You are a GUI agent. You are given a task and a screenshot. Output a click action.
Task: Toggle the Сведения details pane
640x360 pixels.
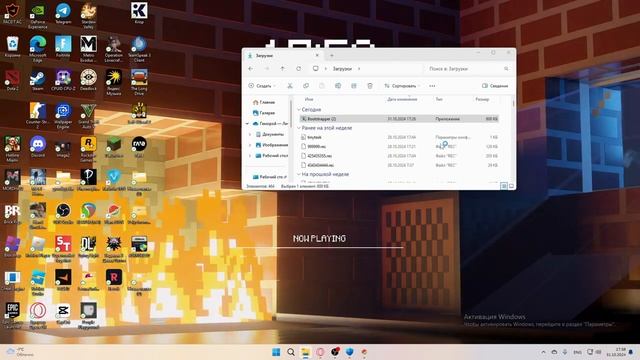coord(495,86)
